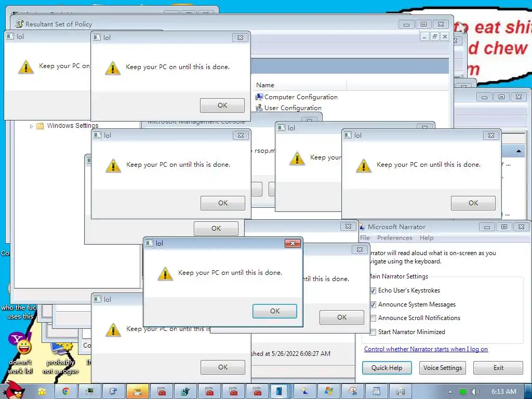Image resolution: width=532 pixels, height=399 pixels.
Task: Click OK next to 'ntil this is done.' text
Action: tap(342, 317)
